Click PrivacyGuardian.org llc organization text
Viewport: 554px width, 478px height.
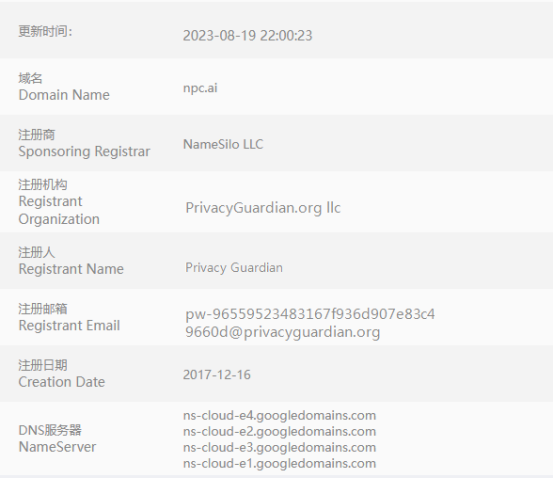[263, 208]
